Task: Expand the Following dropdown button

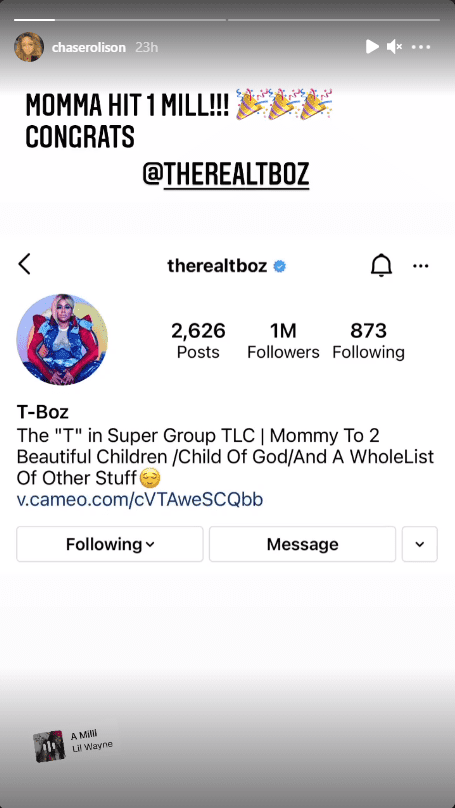Action: (110, 544)
